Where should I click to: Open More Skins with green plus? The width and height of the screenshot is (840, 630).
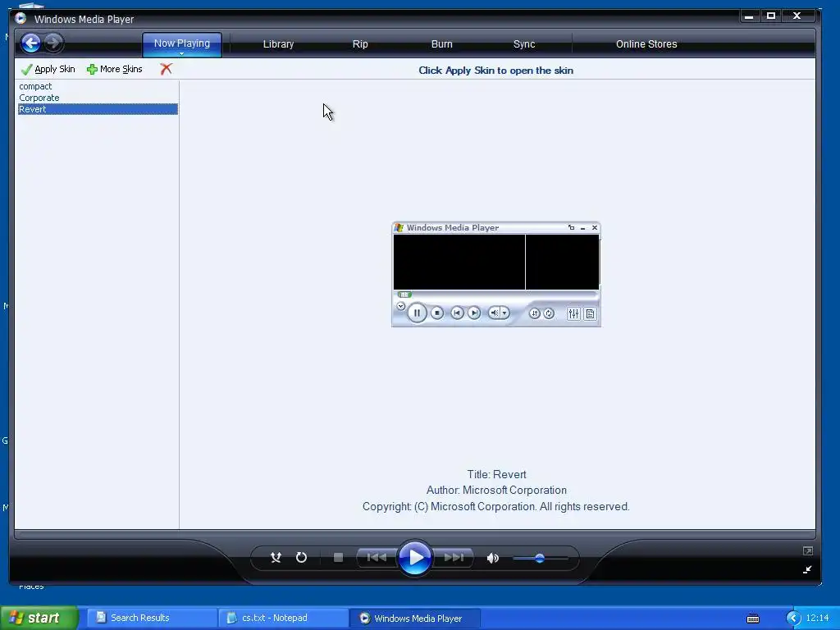coord(115,69)
